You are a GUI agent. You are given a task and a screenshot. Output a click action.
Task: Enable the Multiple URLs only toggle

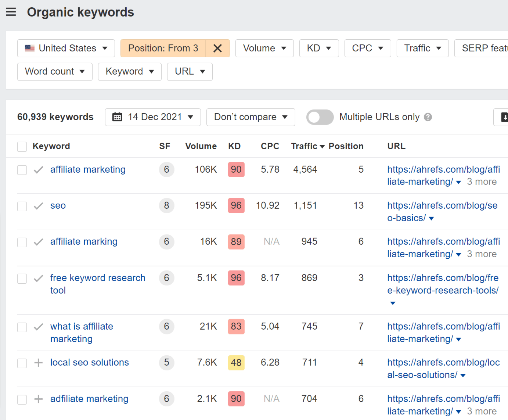click(320, 117)
